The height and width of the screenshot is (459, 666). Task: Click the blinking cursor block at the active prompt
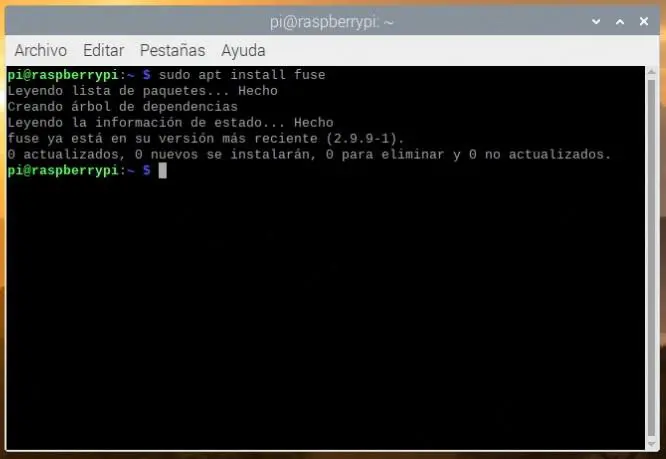click(x=162, y=171)
